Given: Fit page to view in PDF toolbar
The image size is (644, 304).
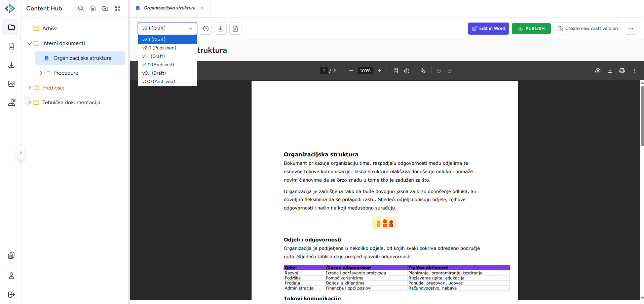Looking at the screenshot, I should coord(396,71).
